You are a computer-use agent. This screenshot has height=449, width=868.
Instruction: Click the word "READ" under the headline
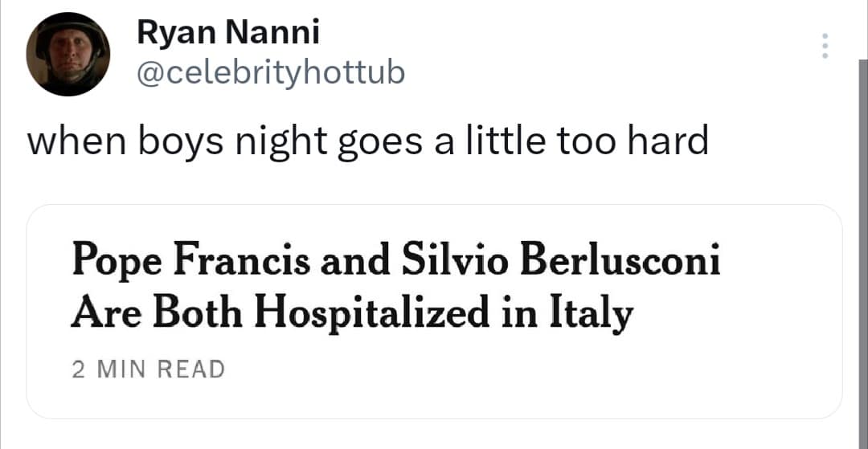(x=191, y=369)
